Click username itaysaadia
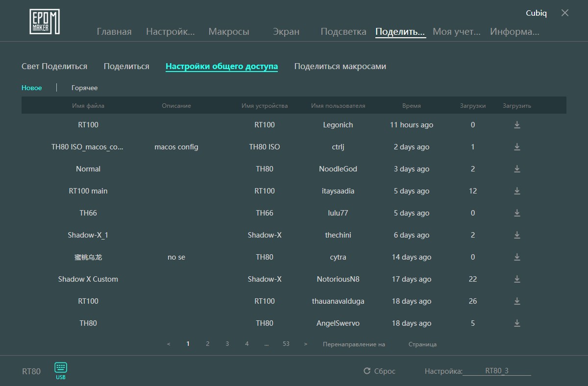Screen dimensions: 588x386 coord(338,191)
